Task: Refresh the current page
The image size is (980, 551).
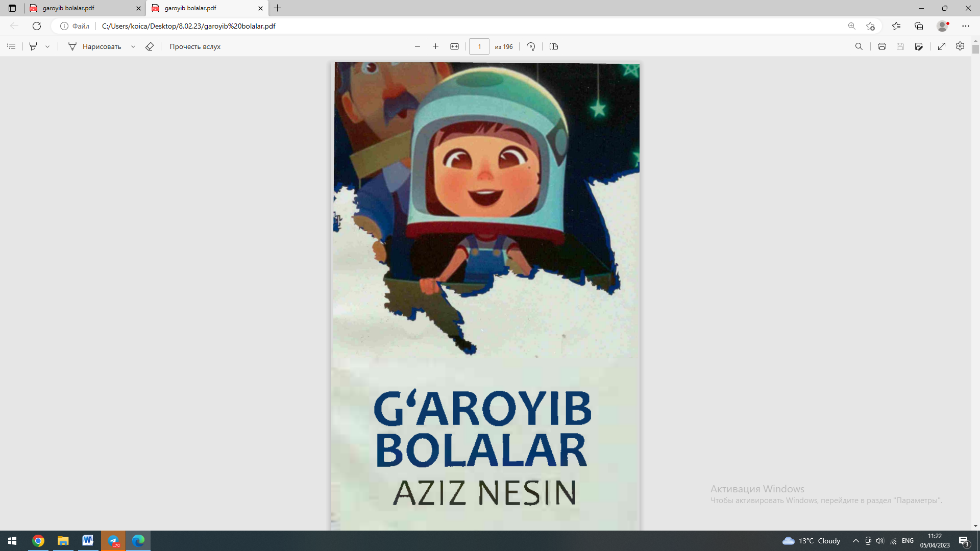Action: click(x=37, y=26)
